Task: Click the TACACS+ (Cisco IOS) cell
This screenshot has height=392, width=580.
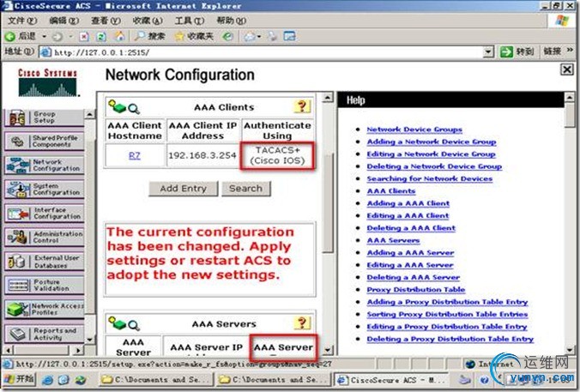Action: coord(277,156)
